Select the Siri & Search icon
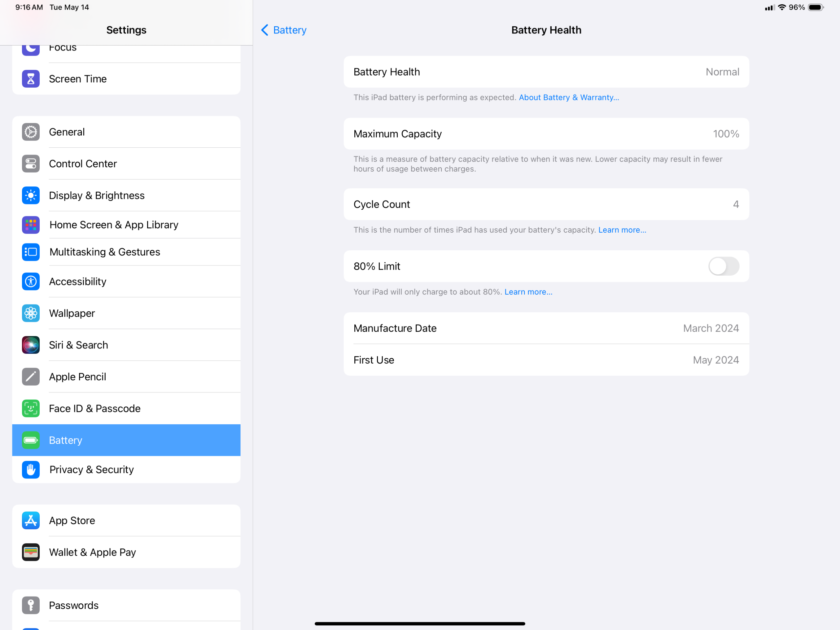 [31, 345]
